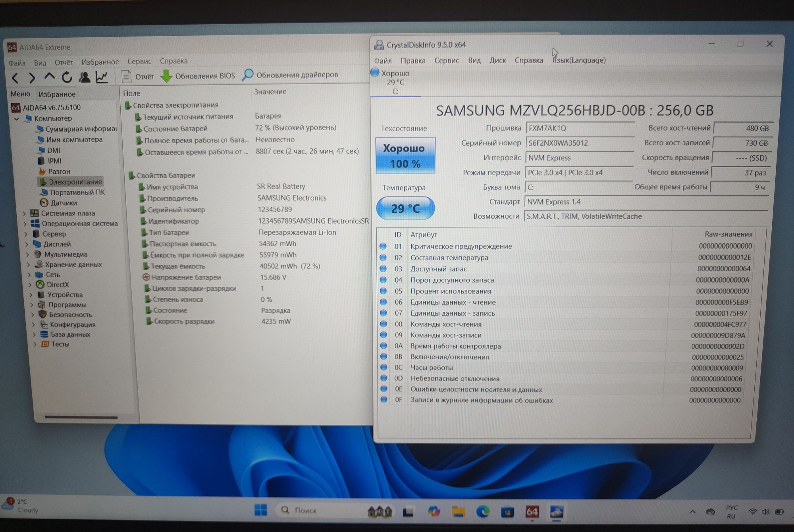The height and width of the screenshot is (532, 794).
Task: Select Программы tree item
Action: click(x=62, y=305)
